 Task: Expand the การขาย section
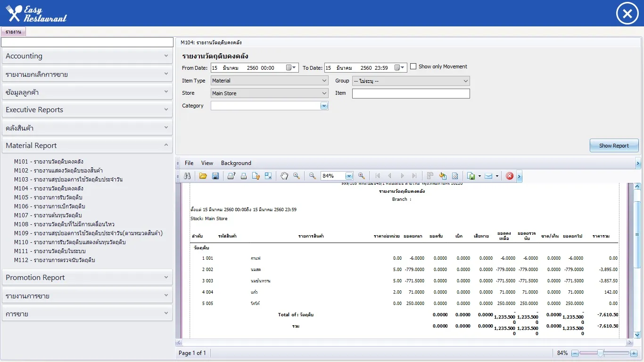click(x=87, y=313)
